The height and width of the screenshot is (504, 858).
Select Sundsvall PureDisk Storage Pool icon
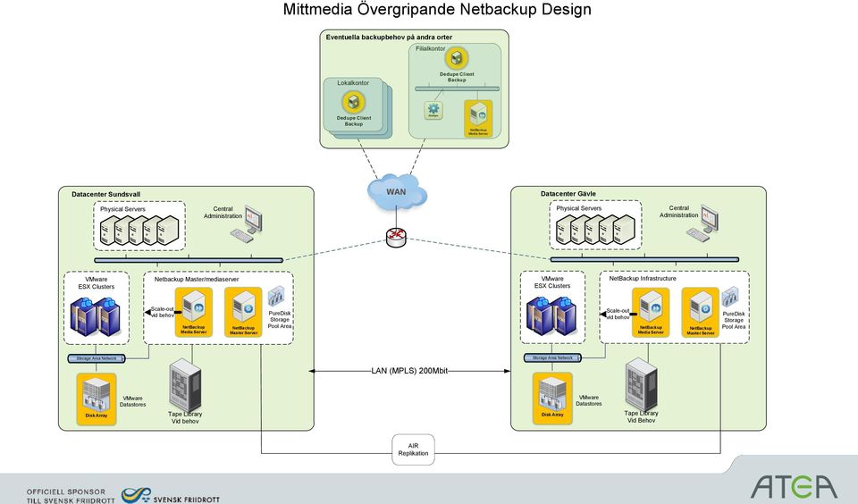click(x=276, y=296)
